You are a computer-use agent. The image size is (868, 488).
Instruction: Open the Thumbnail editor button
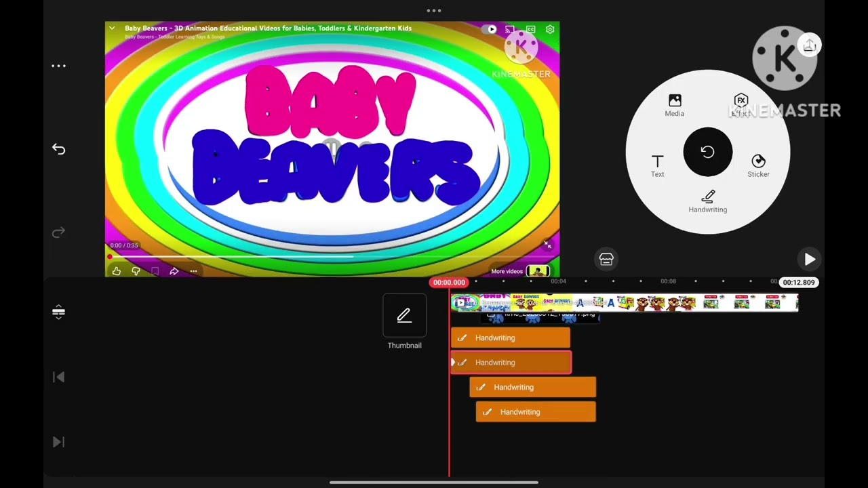click(404, 316)
